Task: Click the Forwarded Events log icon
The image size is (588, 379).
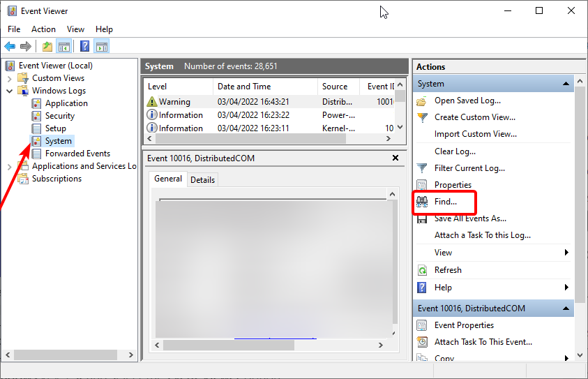Action: [x=36, y=154]
